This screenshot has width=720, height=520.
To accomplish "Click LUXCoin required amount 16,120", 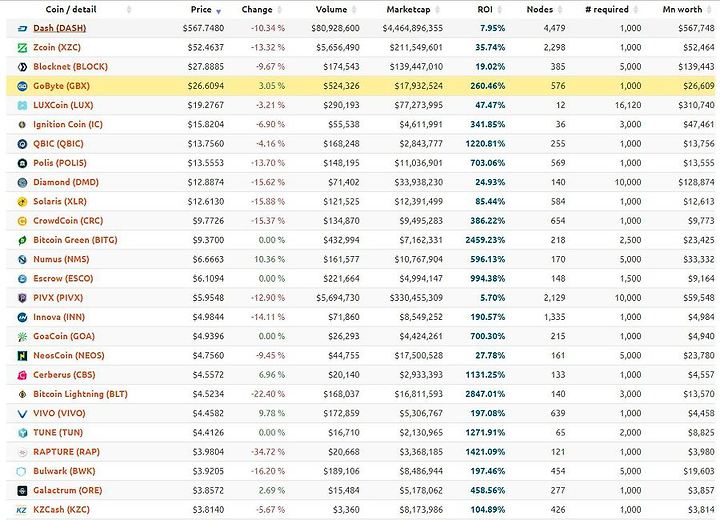I will [x=628, y=106].
